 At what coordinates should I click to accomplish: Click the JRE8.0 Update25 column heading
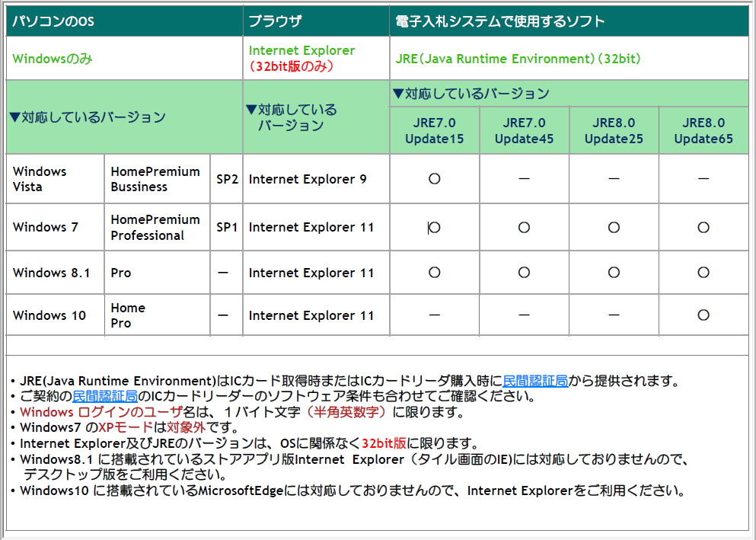tap(614, 131)
